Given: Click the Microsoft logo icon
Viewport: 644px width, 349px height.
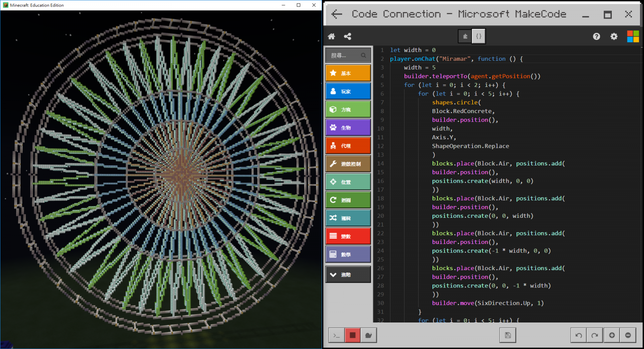Looking at the screenshot, I should pos(633,37).
